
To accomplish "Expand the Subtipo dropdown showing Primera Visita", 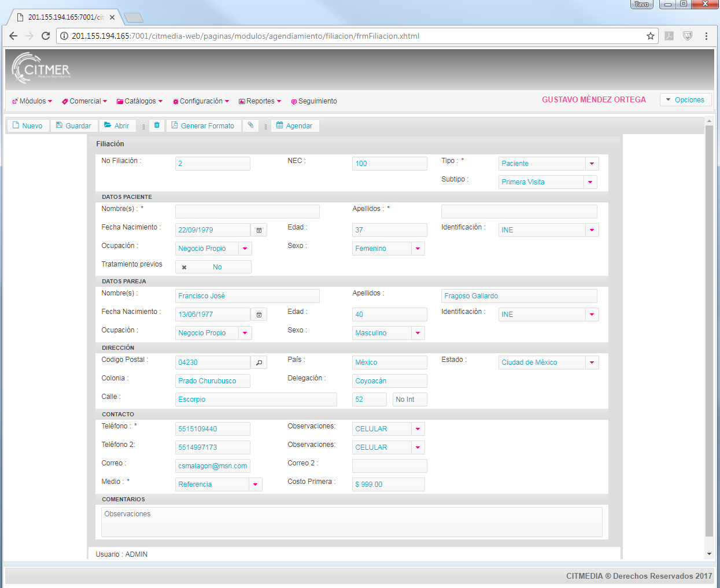I will (x=590, y=182).
